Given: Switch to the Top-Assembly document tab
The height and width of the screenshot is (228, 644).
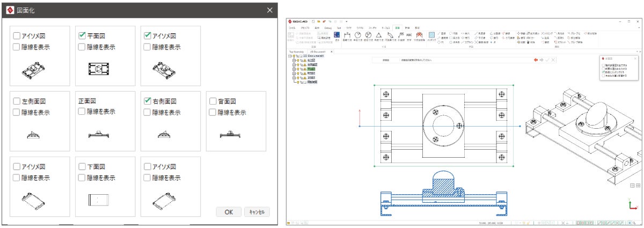Looking at the screenshot, I should [297, 52].
